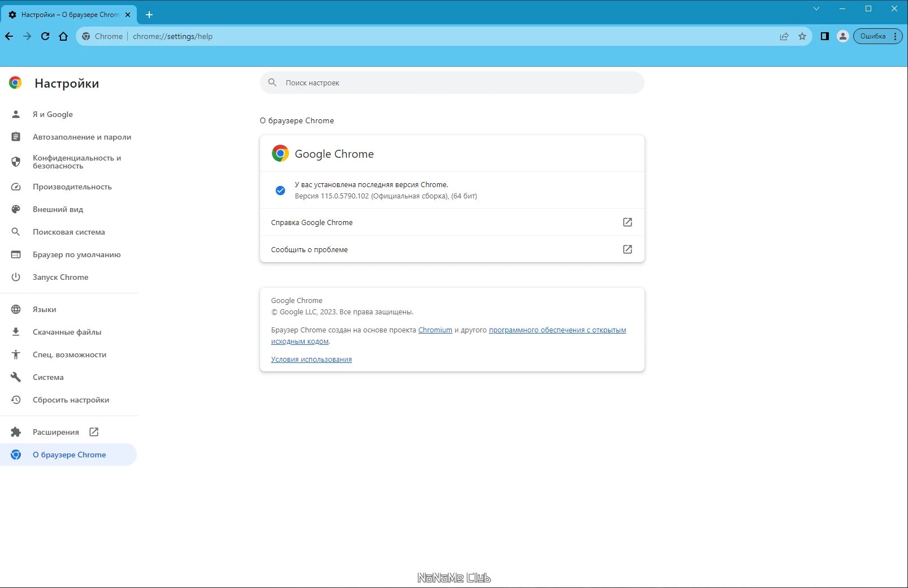Screen dimensions: 908x588
Task: Click the Система wrench icon
Action: pyautogui.click(x=16, y=377)
